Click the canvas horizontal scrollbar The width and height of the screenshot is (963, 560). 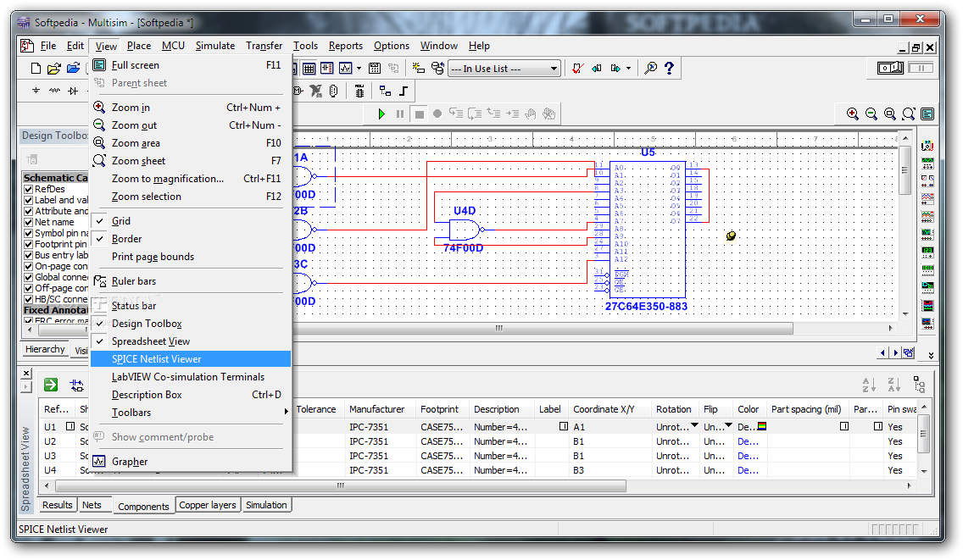coord(543,329)
